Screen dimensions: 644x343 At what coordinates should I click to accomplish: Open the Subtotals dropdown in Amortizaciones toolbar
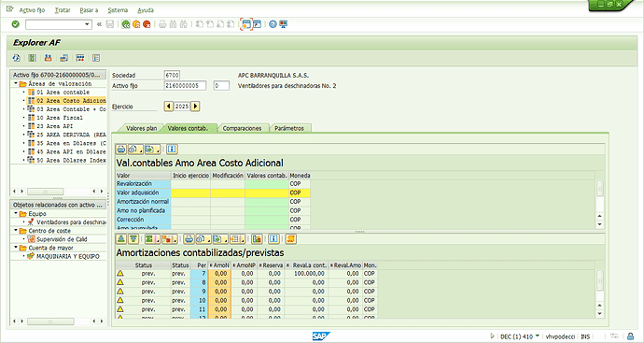tap(169, 239)
